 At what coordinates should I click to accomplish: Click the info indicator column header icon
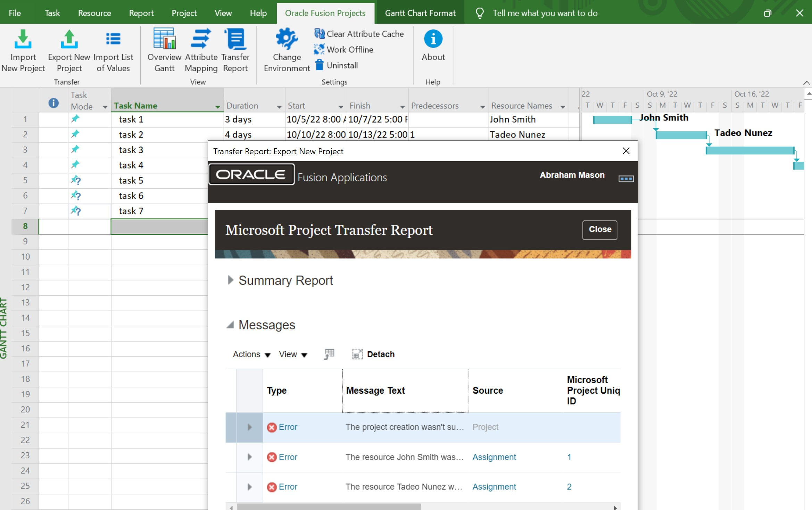[x=53, y=103]
